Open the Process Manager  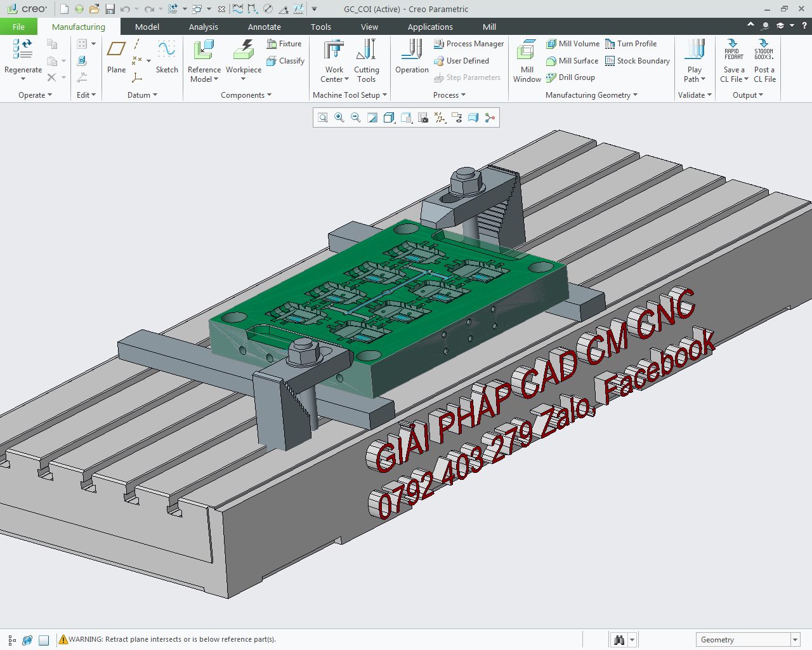tap(469, 44)
